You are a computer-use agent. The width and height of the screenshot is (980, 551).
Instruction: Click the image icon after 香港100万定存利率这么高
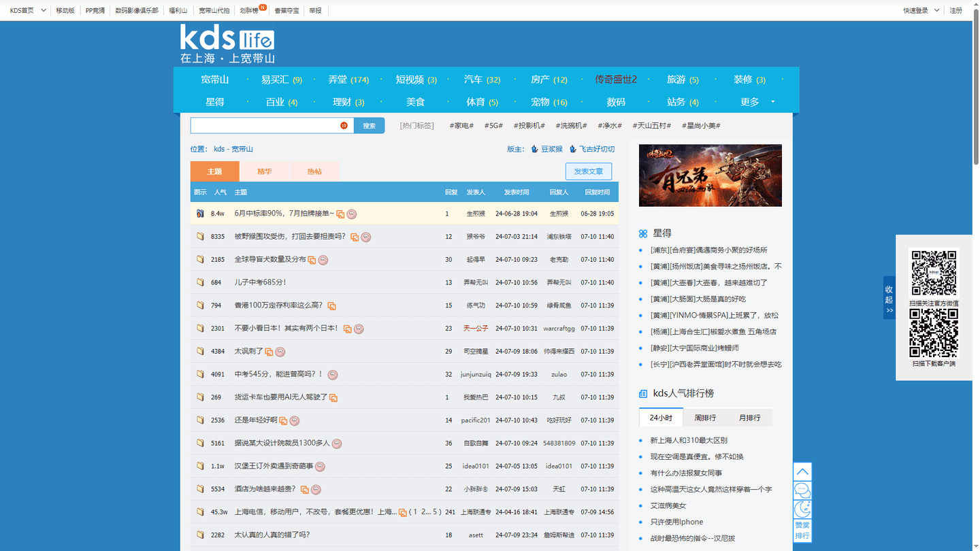pyautogui.click(x=331, y=306)
